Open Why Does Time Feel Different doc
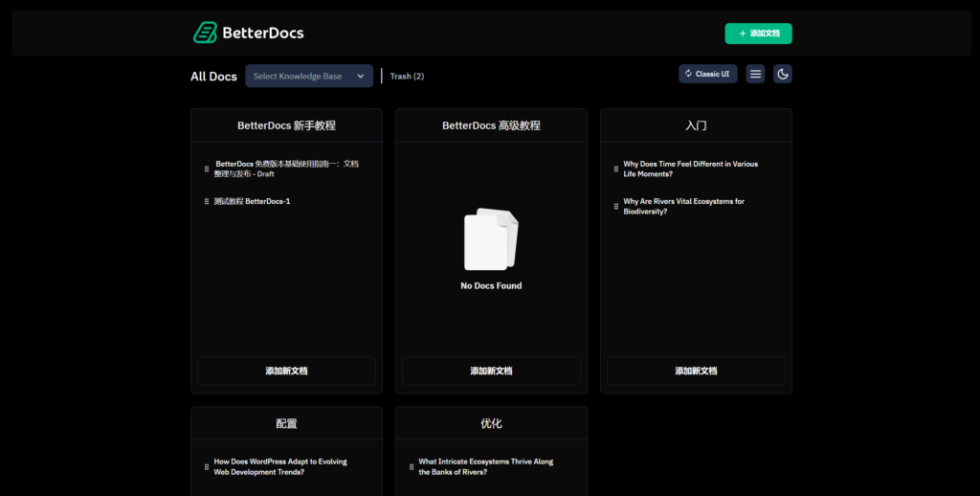Image resolution: width=980 pixels, height=496 pixels. pos(691,169)
